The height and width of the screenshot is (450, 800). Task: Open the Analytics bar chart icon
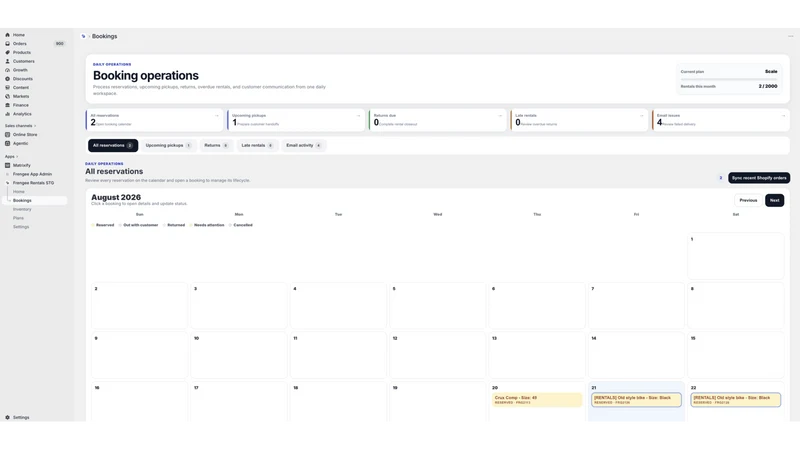point(8,114)
